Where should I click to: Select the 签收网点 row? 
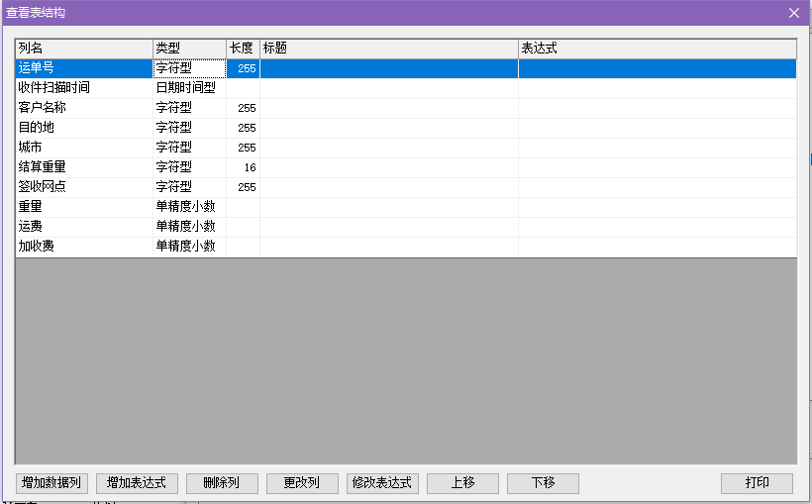406,187
